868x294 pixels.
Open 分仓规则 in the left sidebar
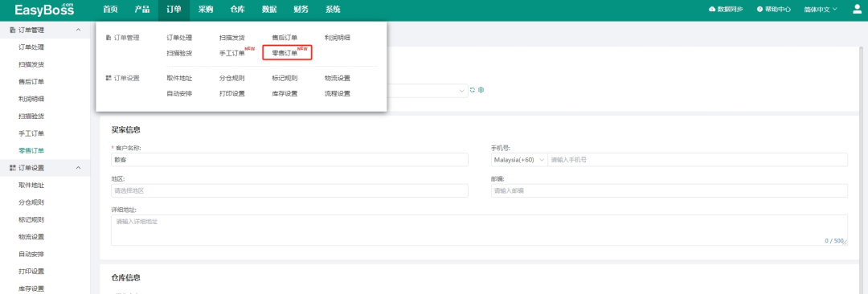pyautogui.click(x=31, y=202)
